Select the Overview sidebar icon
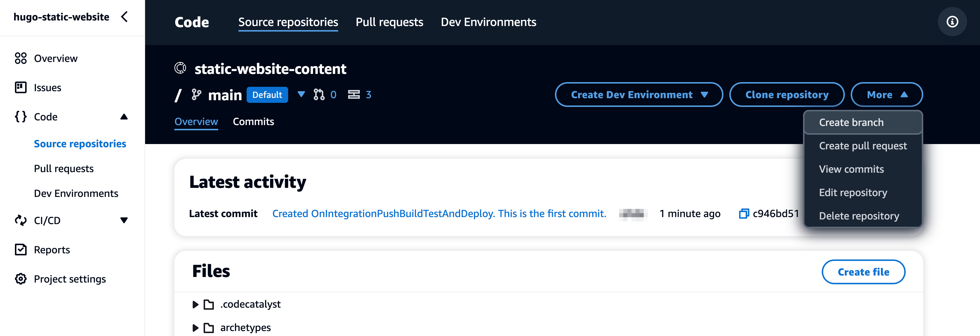This screenshot has height=336, width=980. pos(20,58)
